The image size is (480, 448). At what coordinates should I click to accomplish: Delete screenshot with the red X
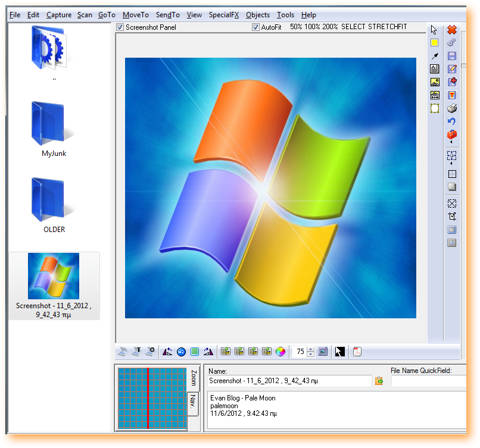point(452,30)
